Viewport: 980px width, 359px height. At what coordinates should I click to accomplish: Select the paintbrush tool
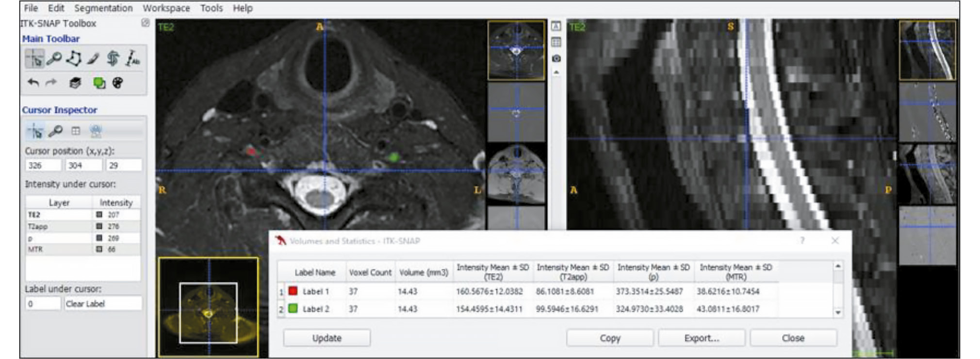coord(93,59)
